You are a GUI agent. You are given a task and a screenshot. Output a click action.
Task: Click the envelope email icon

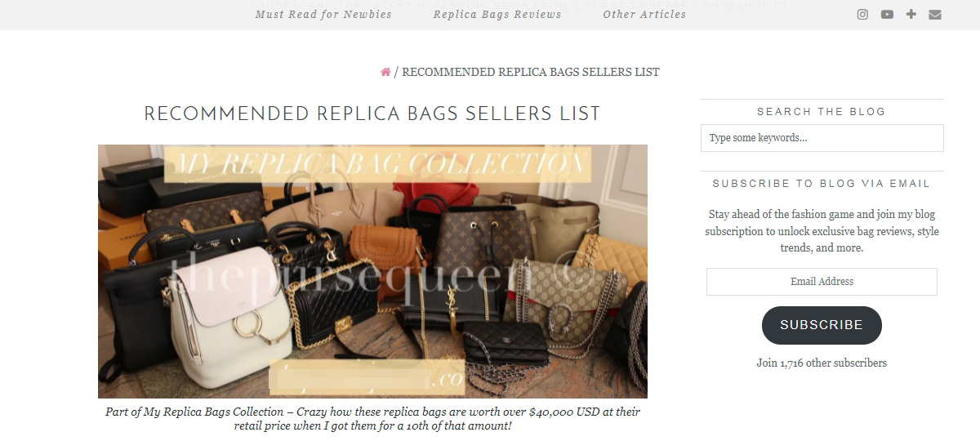(x=935, y=14)
